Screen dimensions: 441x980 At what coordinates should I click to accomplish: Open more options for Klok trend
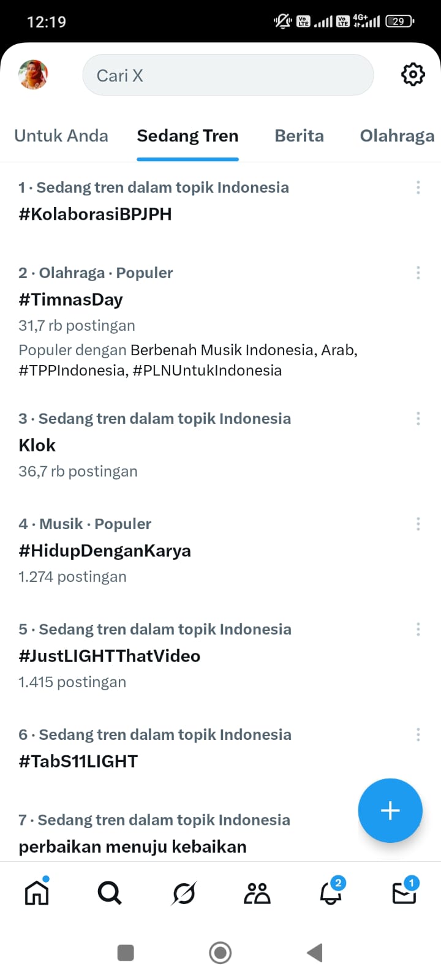(418, 418)
